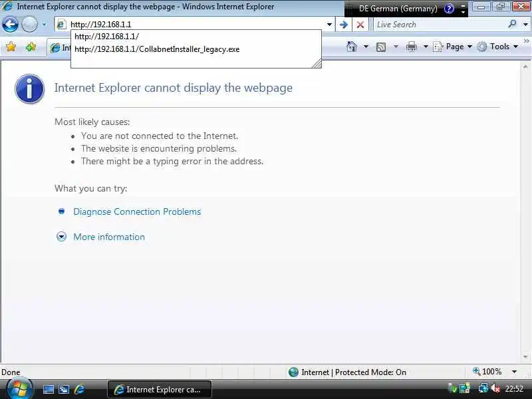
Task: Click the zoom level 100% button
Action: tap(487, 372)
